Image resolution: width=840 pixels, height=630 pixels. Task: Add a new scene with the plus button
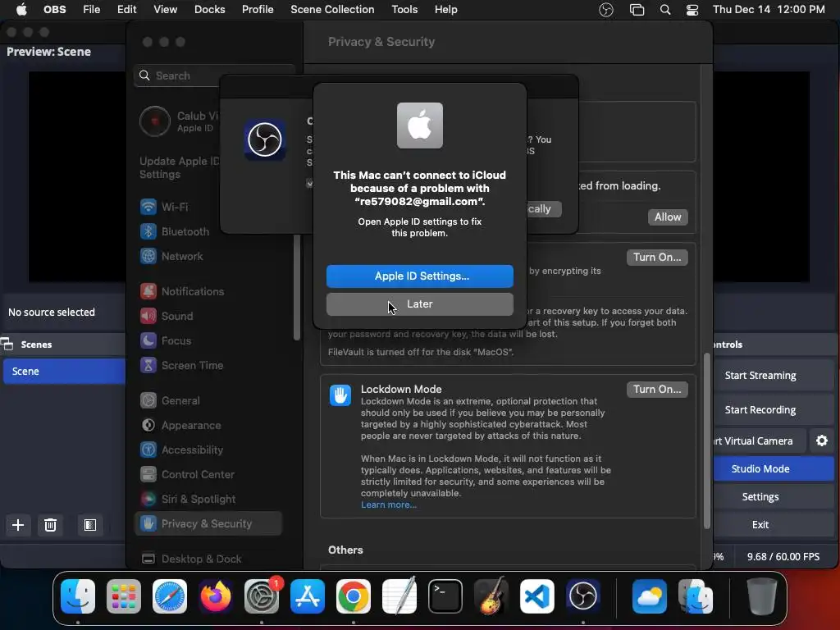(18, 525)
